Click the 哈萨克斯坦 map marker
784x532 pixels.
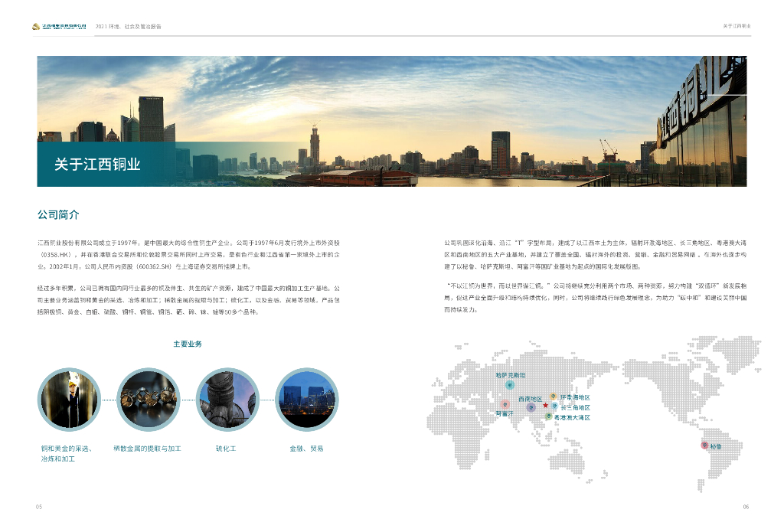510,385
